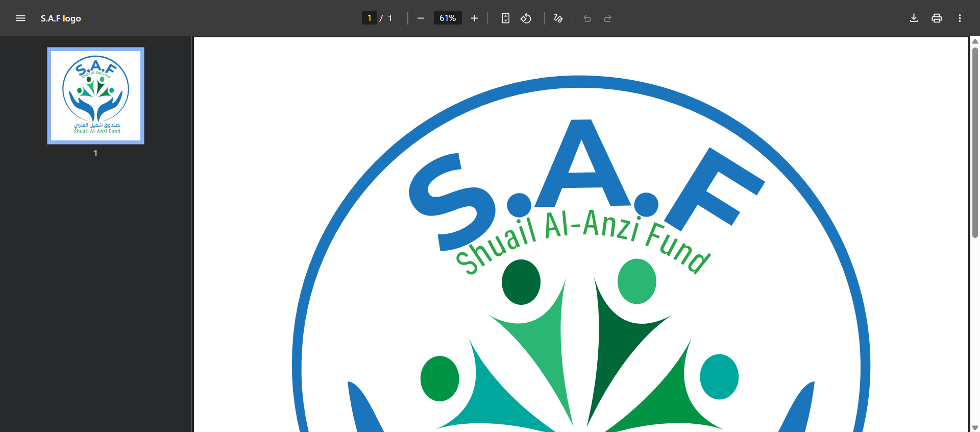Open the more actions three-dot menu
The image size is (980, 432).
pyautogui.click(x=960, y=18)
